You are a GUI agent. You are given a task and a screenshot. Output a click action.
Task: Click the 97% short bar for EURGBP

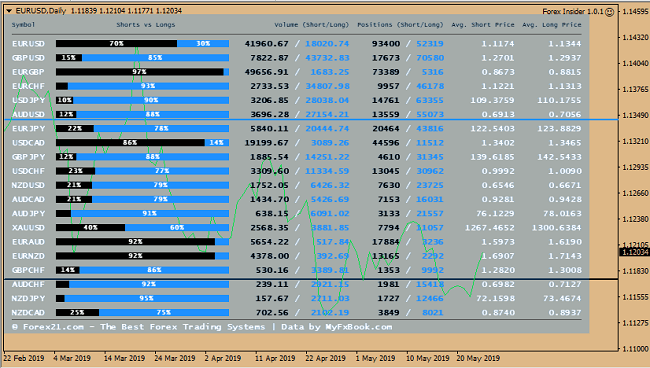click(140, 72)
